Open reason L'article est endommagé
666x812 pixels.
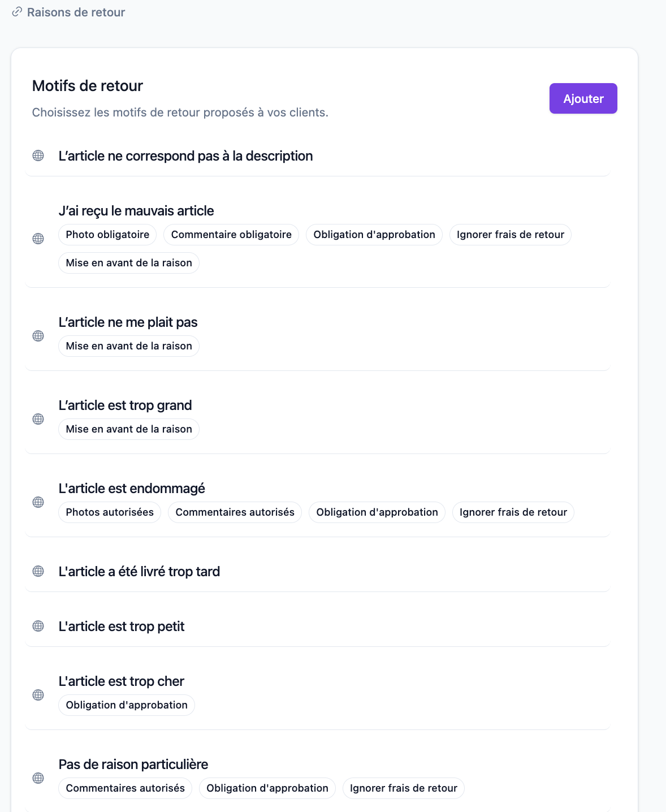click(x=132, y=489)
